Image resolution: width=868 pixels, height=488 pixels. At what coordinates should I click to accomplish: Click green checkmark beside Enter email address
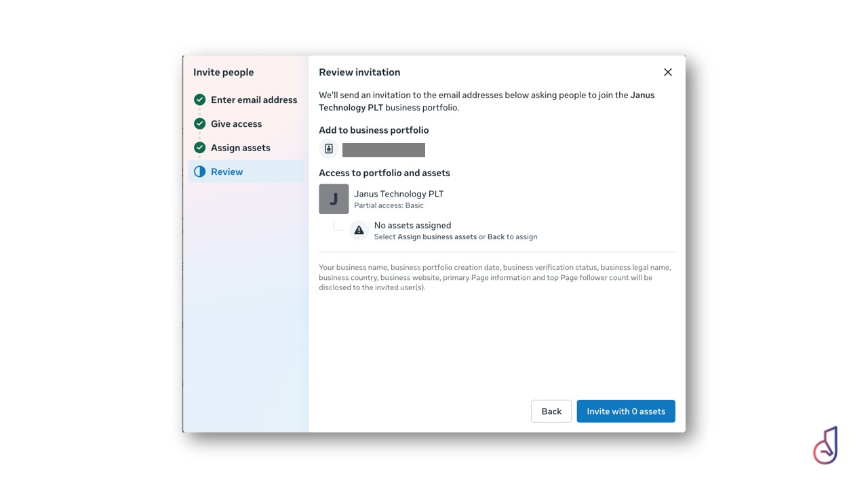point(199,100)
